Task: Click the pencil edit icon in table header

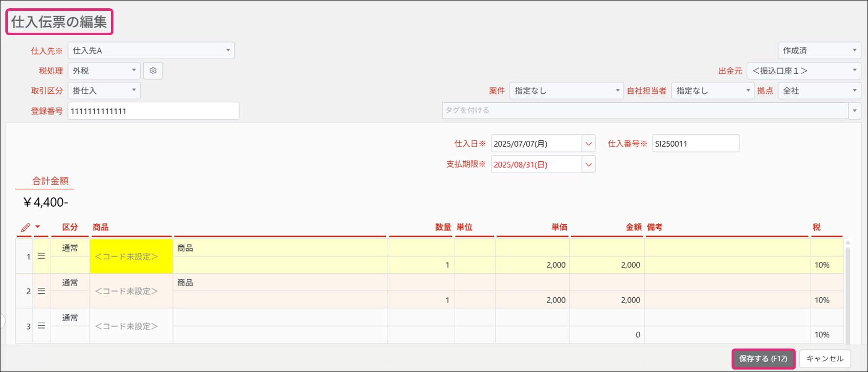Action: (25, 227)
